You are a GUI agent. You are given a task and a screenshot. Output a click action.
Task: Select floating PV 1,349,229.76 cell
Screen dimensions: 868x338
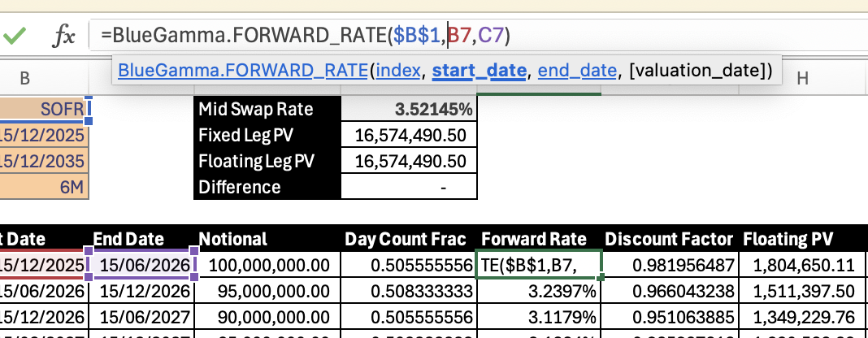coord(803,317)
